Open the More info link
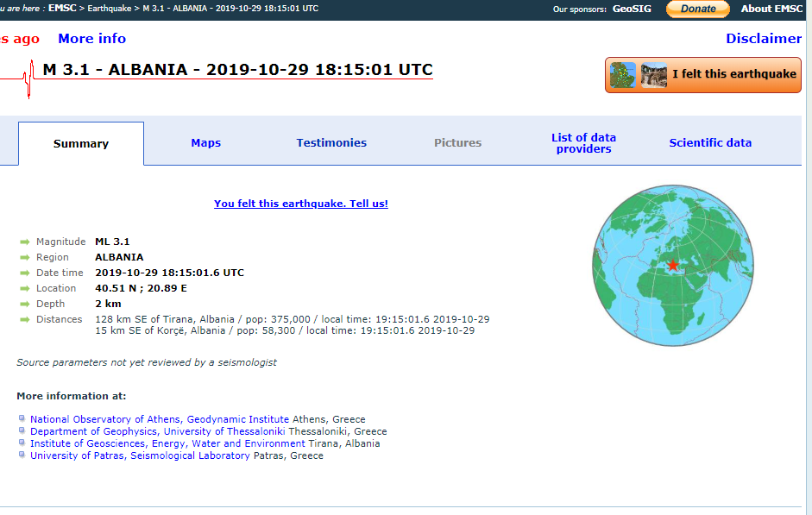Screen dimensions: 812x515 pos(91,39)
